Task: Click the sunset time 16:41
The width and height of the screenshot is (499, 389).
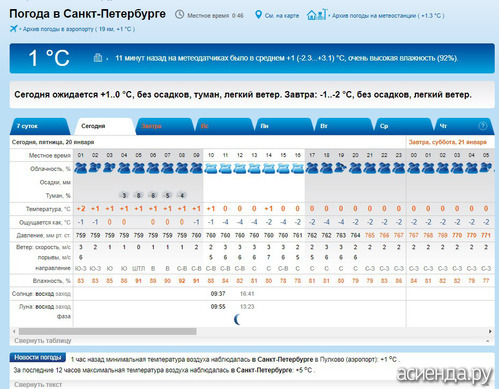Action: 247,294
